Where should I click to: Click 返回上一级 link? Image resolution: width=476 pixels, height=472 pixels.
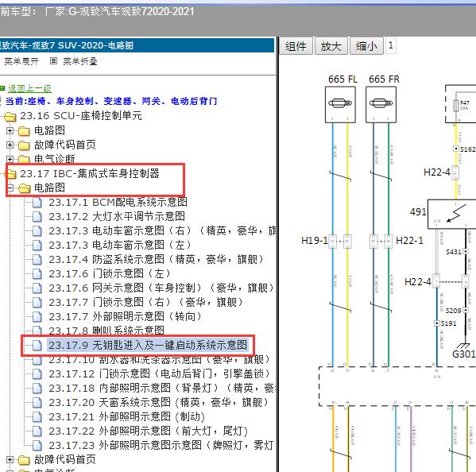(29, 88)
